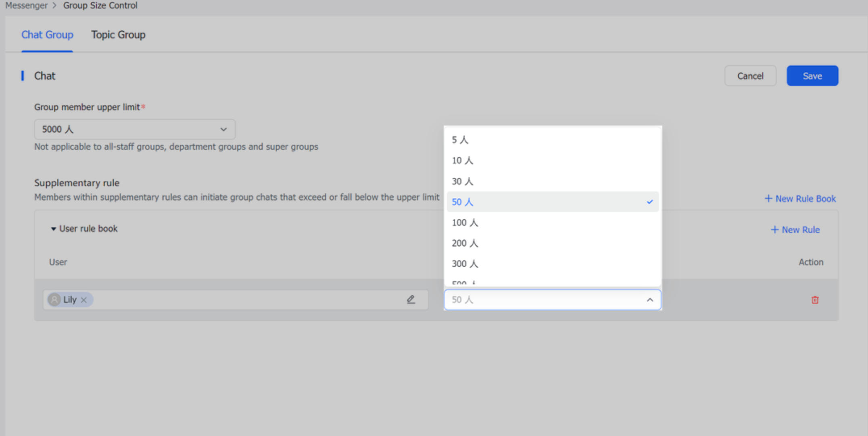The image size is (868, 436).
Task: Collapse the rule's member limit dropdown chevron
Action: tap(649, 300)
